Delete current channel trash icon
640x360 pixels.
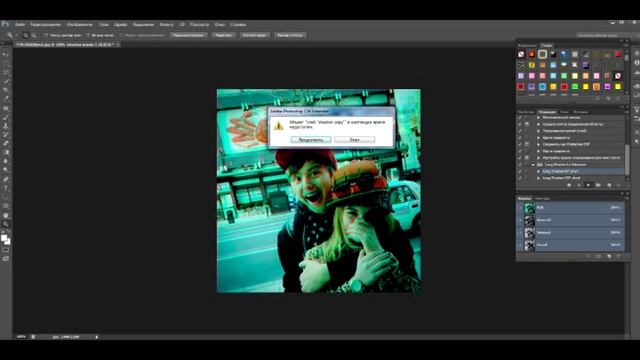click(x=619, y=256)
